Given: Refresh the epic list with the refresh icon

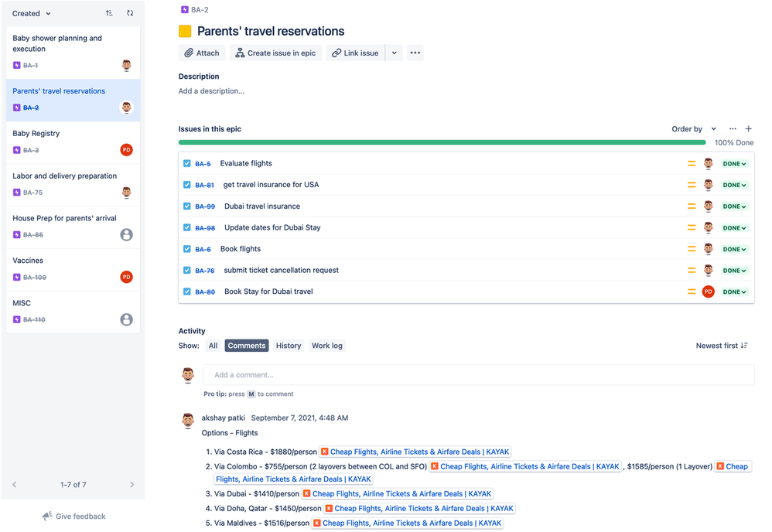Looking at the screenshot, I should click(130, 13).
